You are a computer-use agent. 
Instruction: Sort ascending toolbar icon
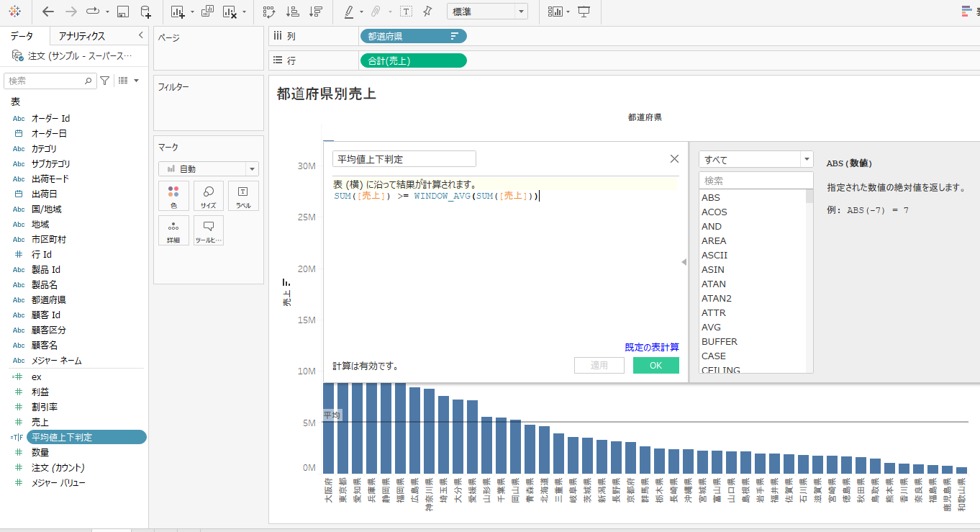(292, 12)
